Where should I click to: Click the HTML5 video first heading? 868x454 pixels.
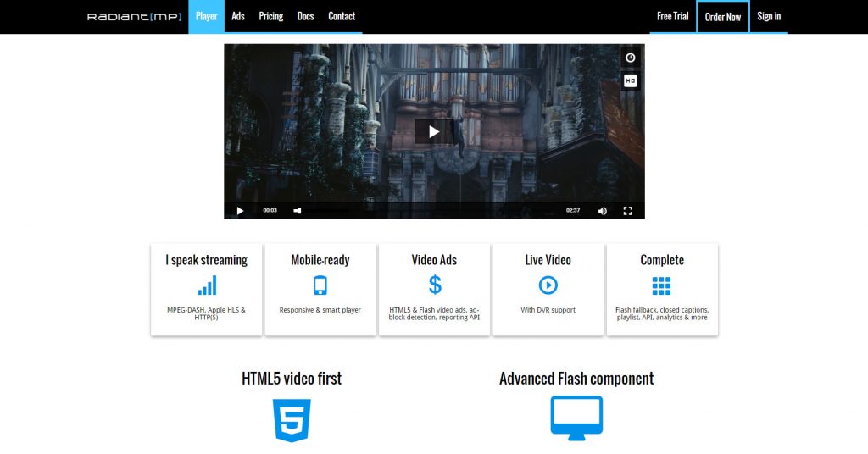pos(292,379)
